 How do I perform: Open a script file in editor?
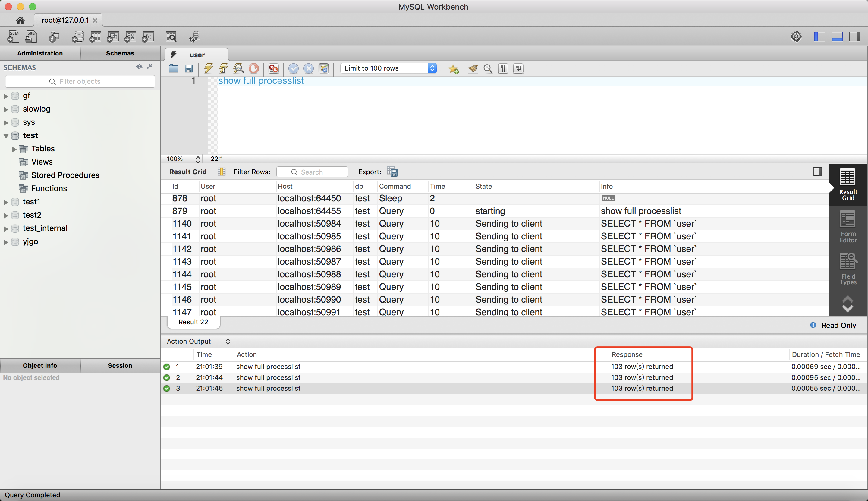tap(173, 68)
